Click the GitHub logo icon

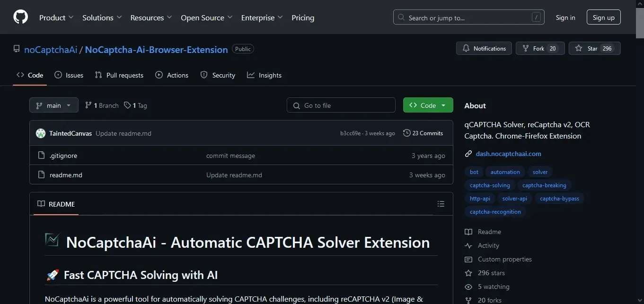pos(20,17)
